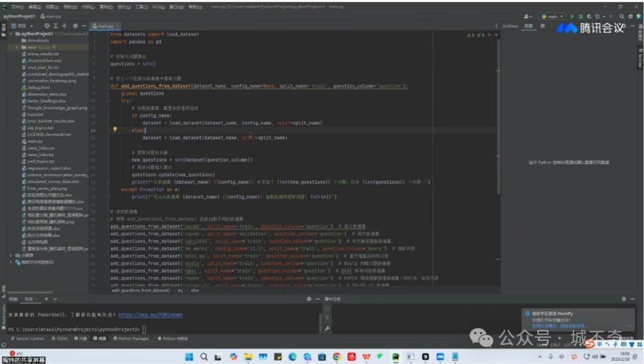Select chromedriver.exe in project tree
Image resolution: width=644 pixels, height=364 pixels.
42,61
